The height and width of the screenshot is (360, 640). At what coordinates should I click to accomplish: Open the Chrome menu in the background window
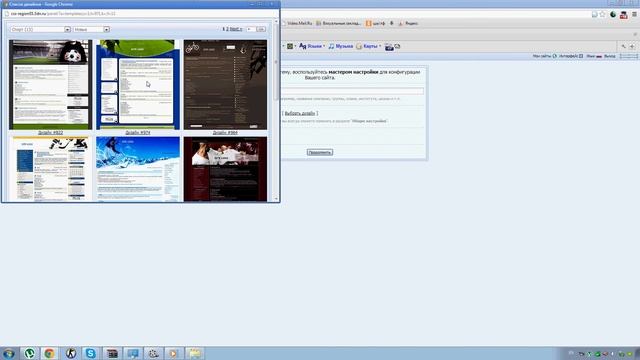tap(634, 14)
